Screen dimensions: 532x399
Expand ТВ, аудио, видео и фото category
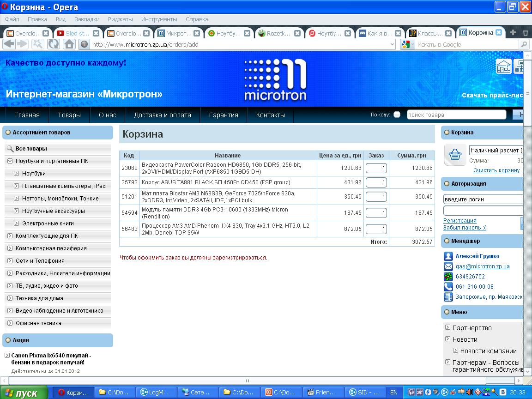point(10,286)
